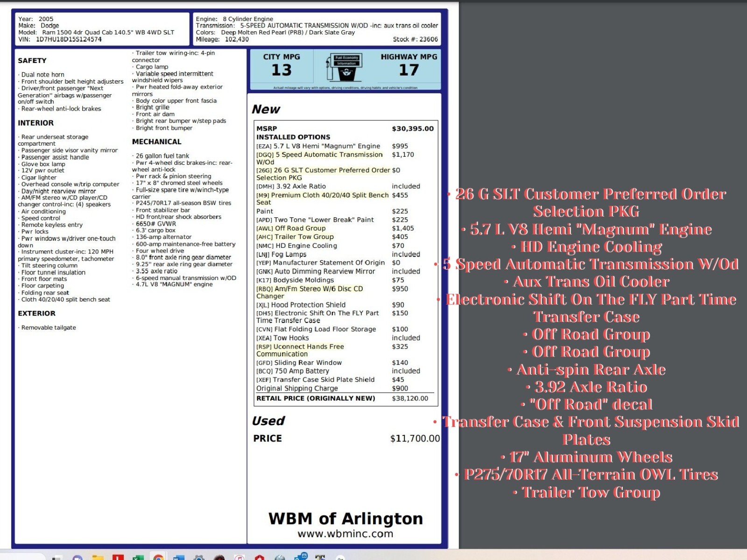
Task: Click the Glove box lamp feature
Action: tap(42, 164)
